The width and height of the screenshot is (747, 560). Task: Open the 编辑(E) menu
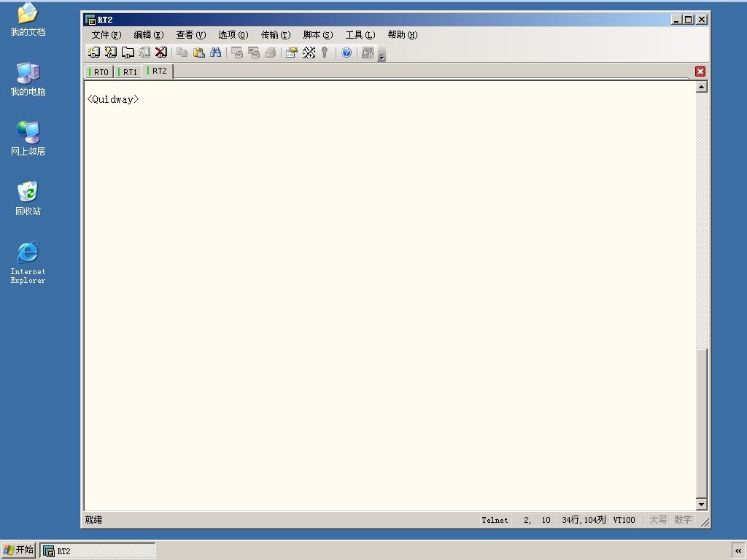tap(149, 35)
